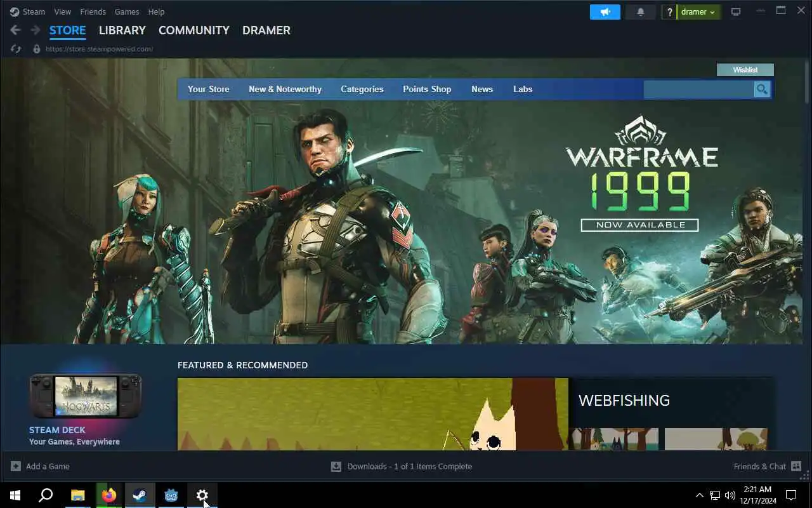Open Downloads - 1 of 1 Items Complete
Screen dimensions: 812x508
[402, 467]
